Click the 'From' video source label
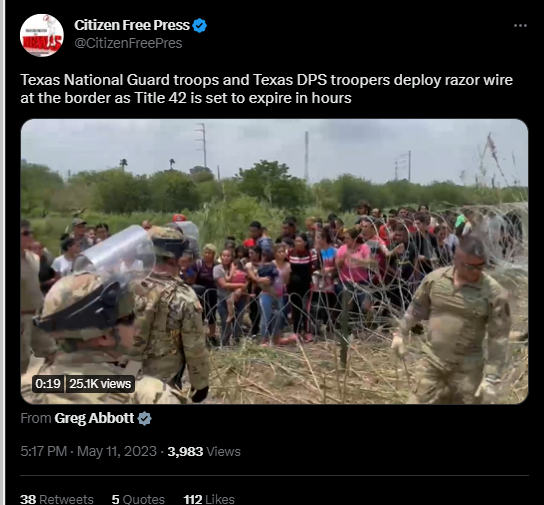Screen dimensions: 544x505 coord(36,418)
